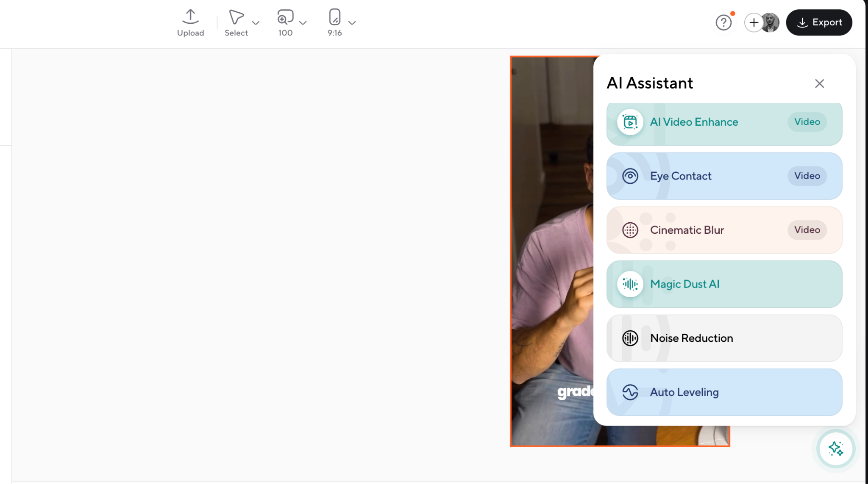Screen dimensions: 868x484
Task: Click the Eye Contact eye icon
Action: [630, 176]
